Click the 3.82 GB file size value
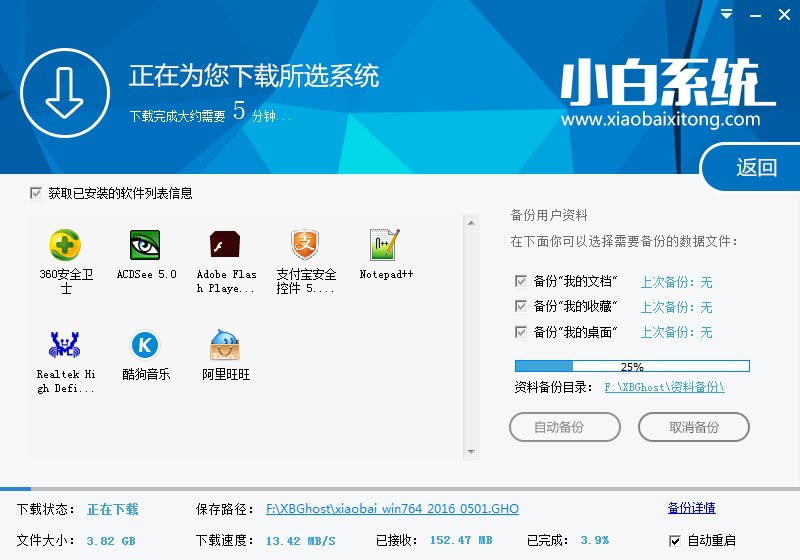 coord(111,541)
